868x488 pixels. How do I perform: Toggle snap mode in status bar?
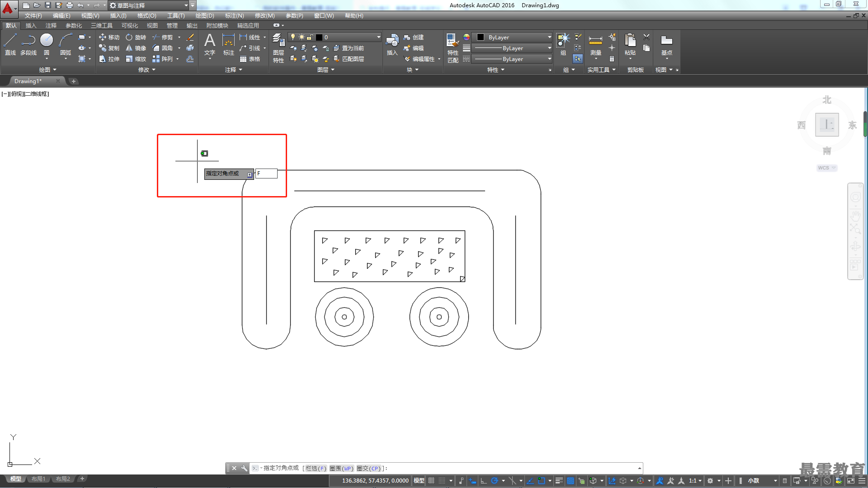[x=442, y=481]
